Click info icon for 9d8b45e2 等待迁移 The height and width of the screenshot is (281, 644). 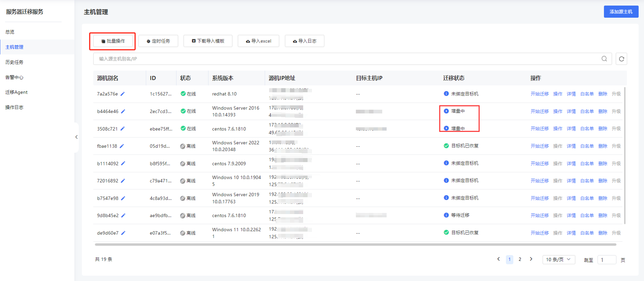(x=446, y=215)
